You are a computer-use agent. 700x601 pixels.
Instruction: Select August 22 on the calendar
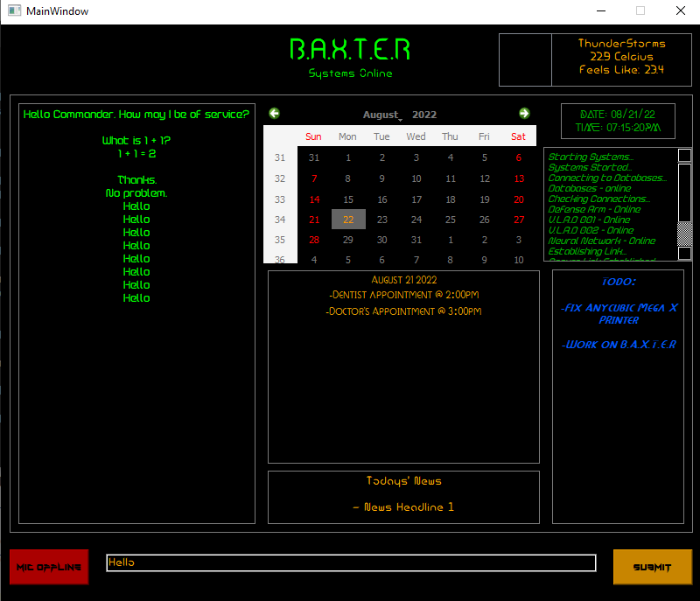coord(348,220)
